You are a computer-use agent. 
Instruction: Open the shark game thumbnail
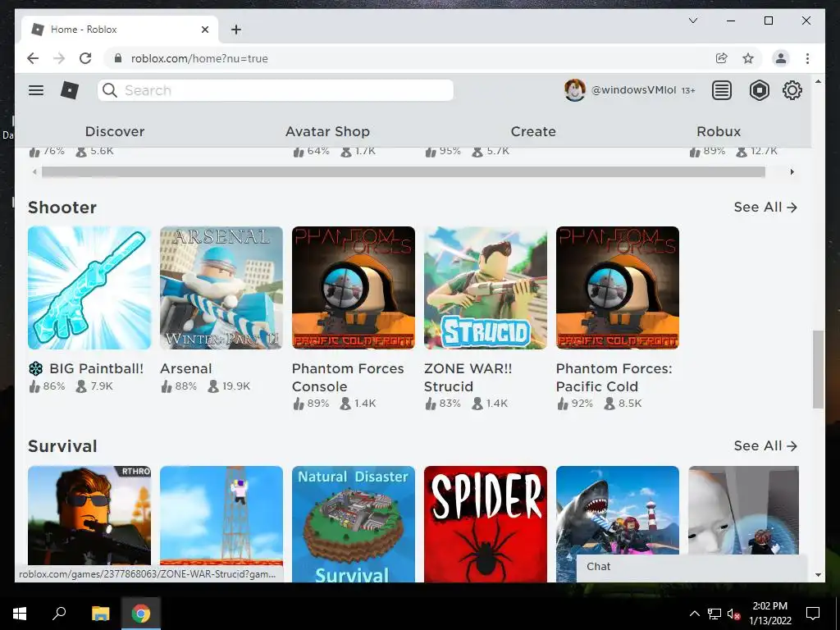(618, 509)
